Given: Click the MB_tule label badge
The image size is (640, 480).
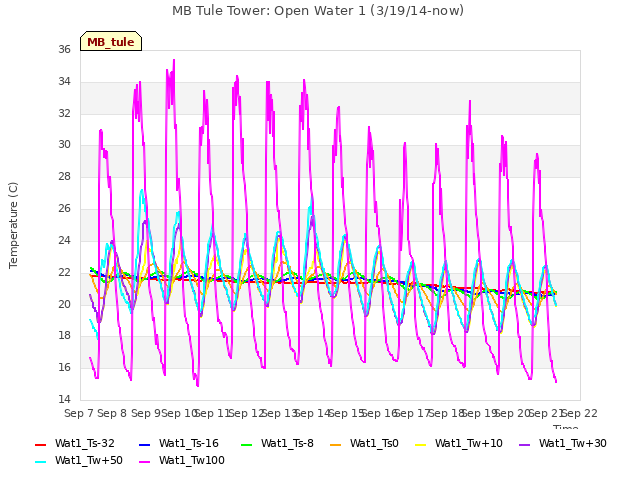Looking at the screenshot, I should tap(111, 41).
